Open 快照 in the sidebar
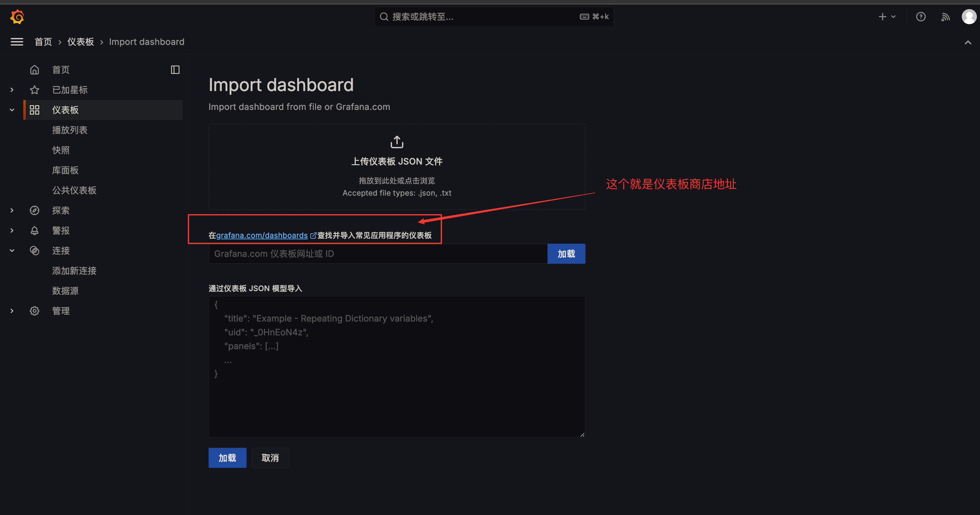Image resolution: width=980 pixels, height=515 pixels. click(x=61, y=150)
